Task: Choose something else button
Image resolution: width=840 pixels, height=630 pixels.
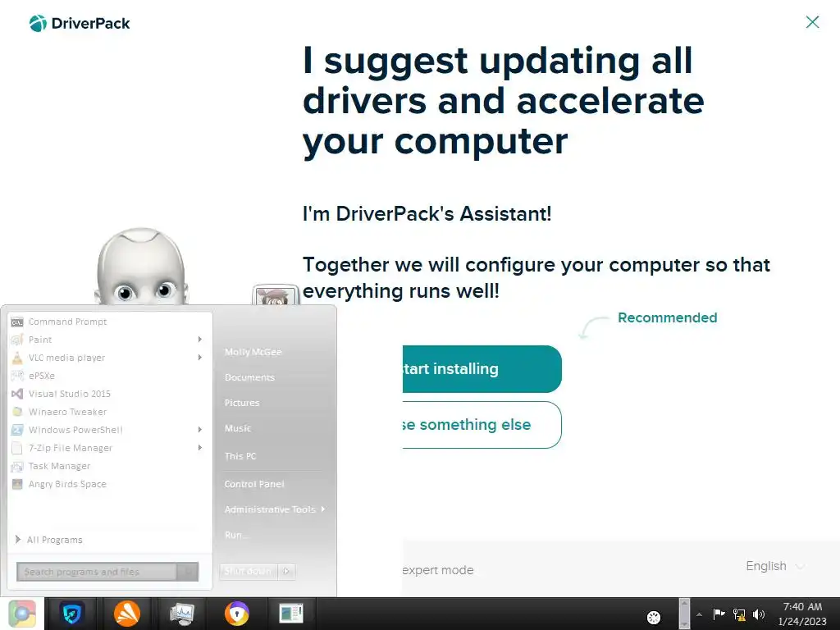Action: pyautogui.click(x=482, y=425)
